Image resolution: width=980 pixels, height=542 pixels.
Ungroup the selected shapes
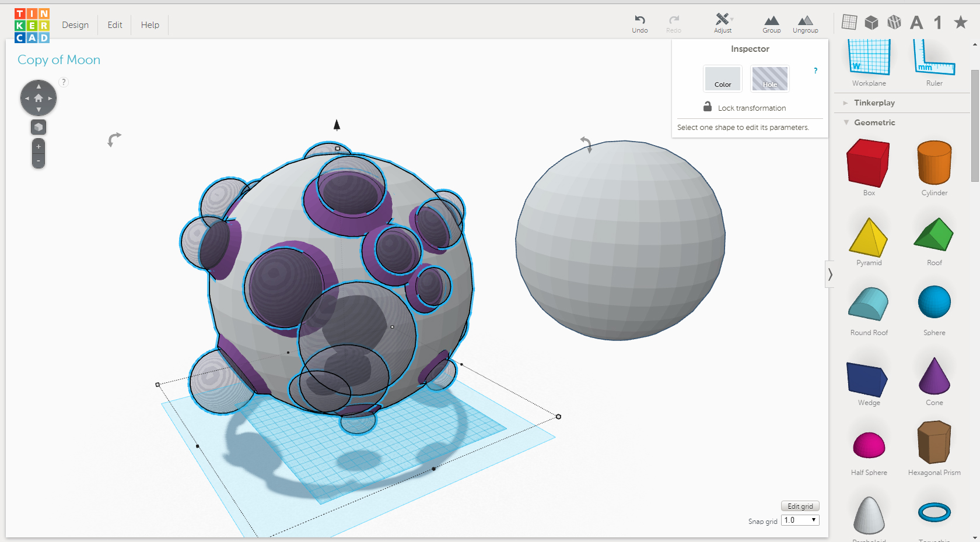tap(805, 24)
